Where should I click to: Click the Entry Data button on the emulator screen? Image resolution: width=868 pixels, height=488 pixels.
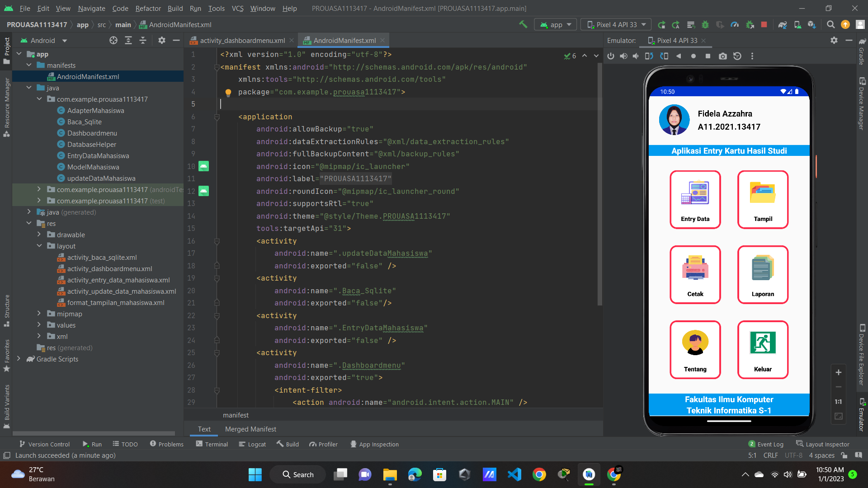pyautogui.click(x=695, y=199)
